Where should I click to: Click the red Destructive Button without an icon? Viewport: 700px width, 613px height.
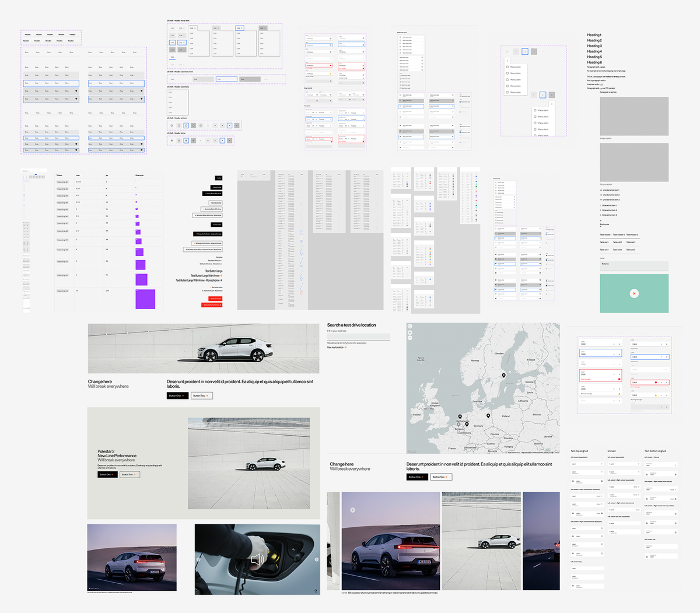(215, 299)
